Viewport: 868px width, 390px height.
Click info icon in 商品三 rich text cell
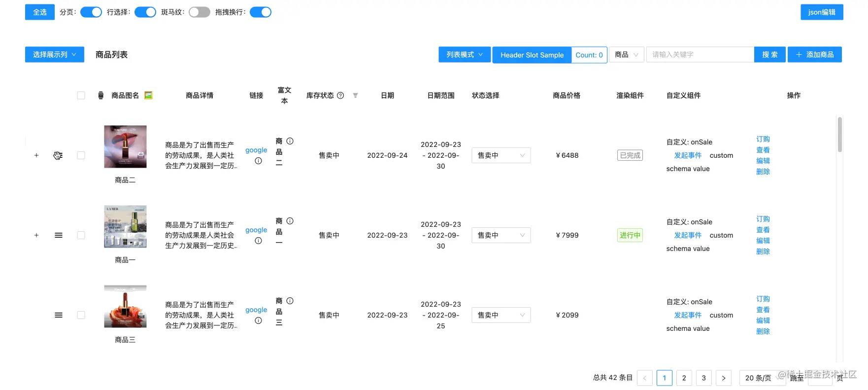pos(290,301)
